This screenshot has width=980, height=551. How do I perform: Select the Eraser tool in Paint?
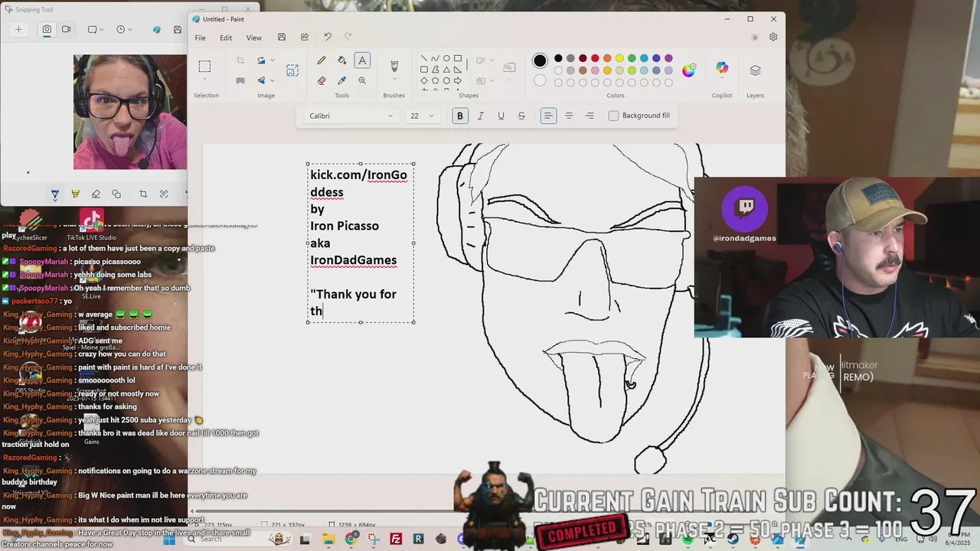click(322, 80)
